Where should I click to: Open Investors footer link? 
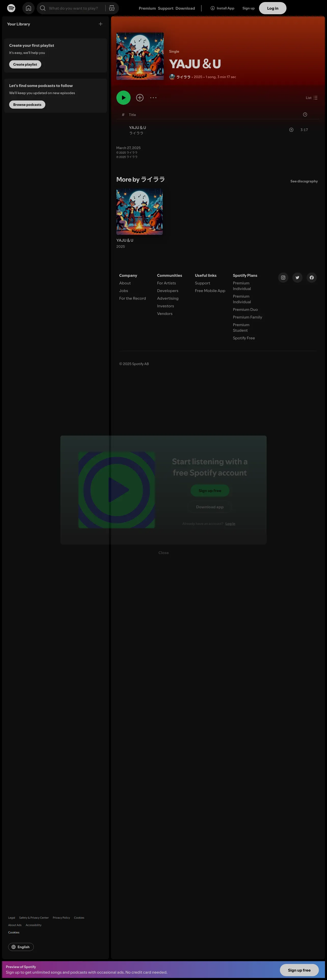(x=165, y=306)
